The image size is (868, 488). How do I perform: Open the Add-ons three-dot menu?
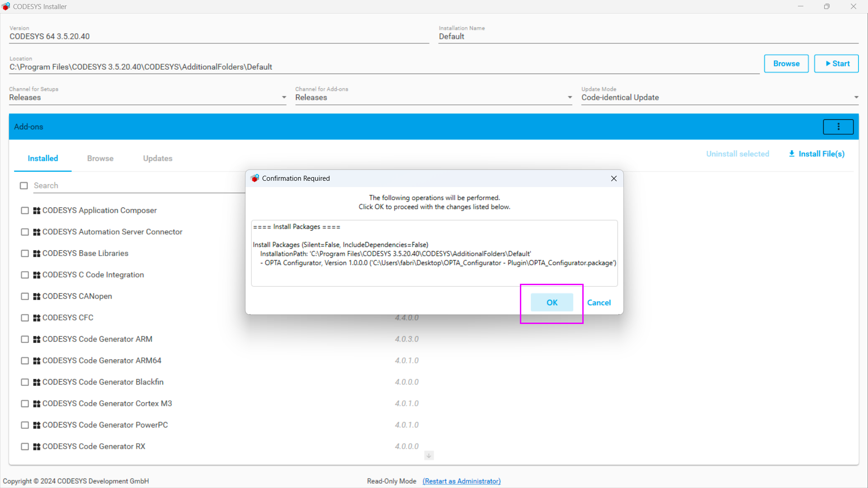pos(838,127)
